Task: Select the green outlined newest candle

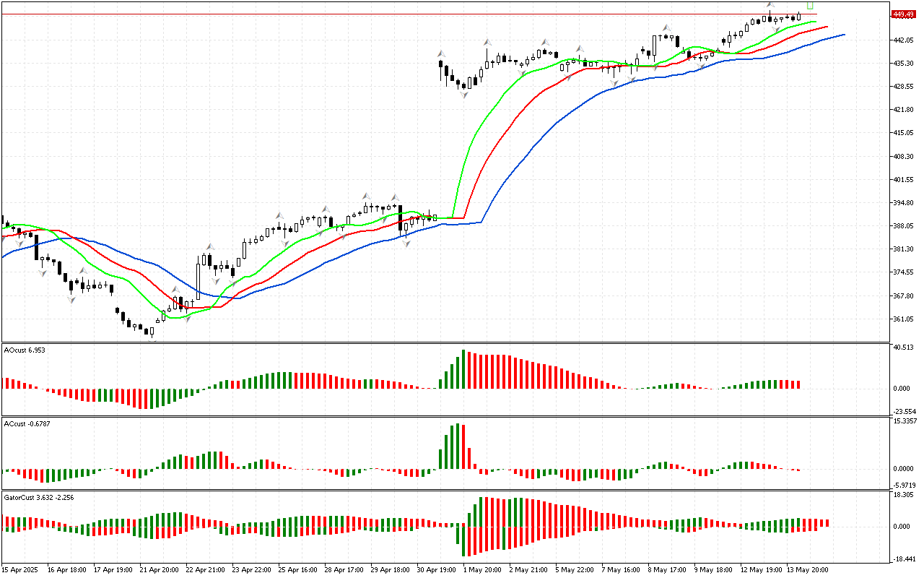Action: (x=810, y=4)
